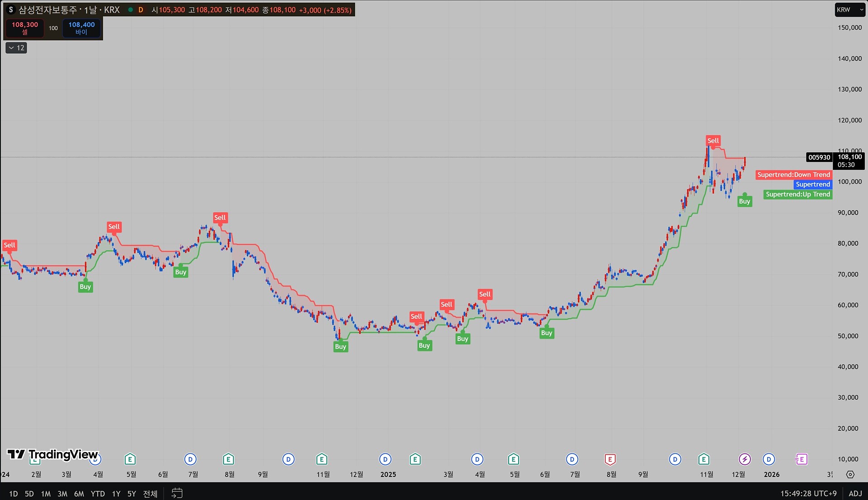Click the dividend marker near 2026
The image size is (868, 500).
click(769, 459)
